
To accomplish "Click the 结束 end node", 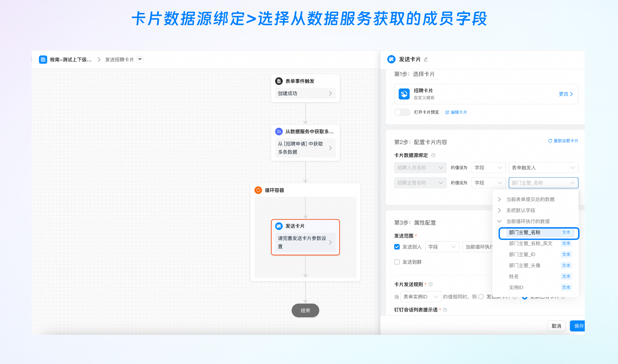I will point(305,310).
